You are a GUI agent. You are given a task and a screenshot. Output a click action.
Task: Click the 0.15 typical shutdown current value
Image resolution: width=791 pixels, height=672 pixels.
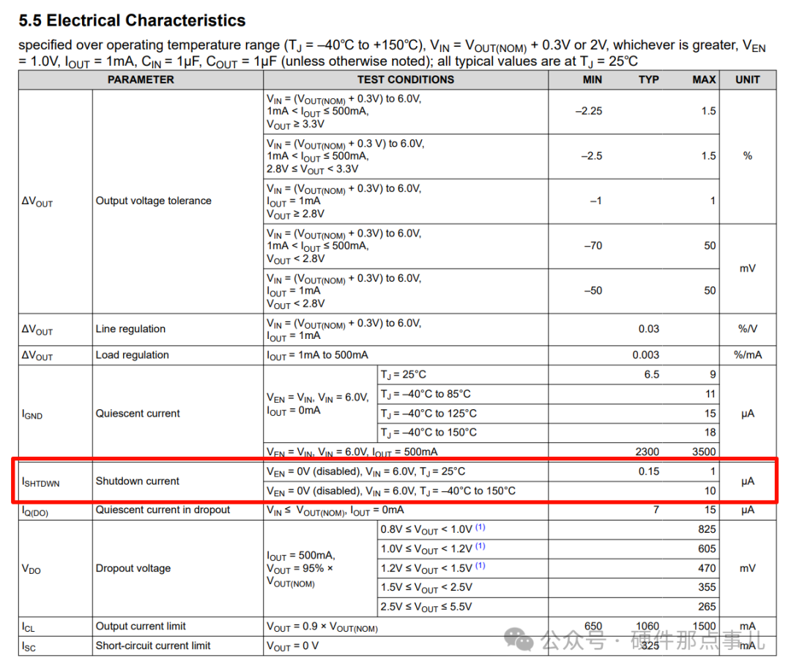(x=649, y=471)
